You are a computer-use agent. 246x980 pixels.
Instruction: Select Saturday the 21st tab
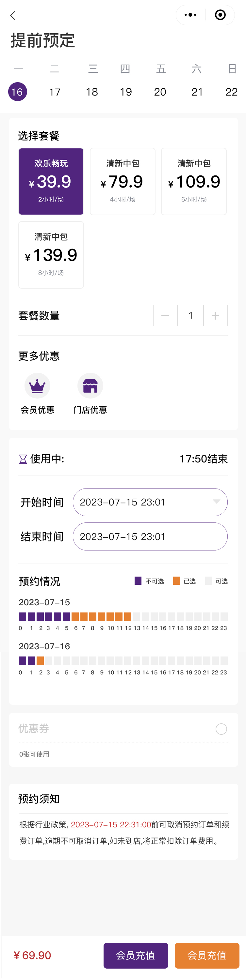[x=197, y=92]
